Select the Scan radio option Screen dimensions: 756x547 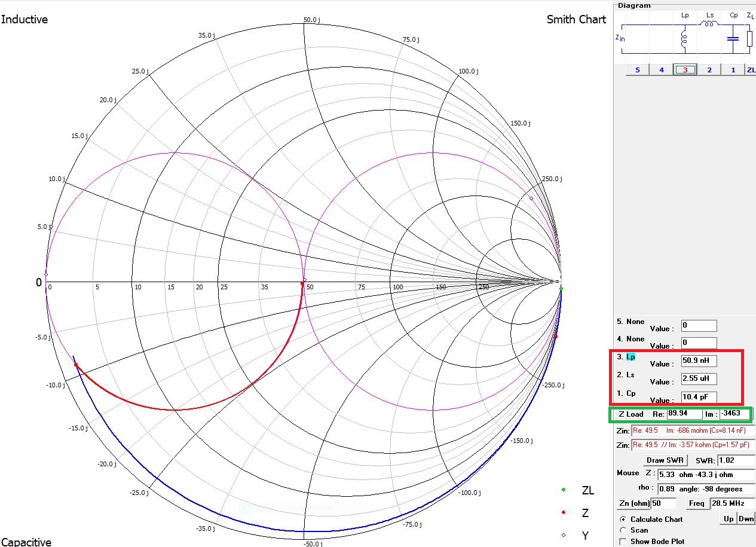[623, 530]
